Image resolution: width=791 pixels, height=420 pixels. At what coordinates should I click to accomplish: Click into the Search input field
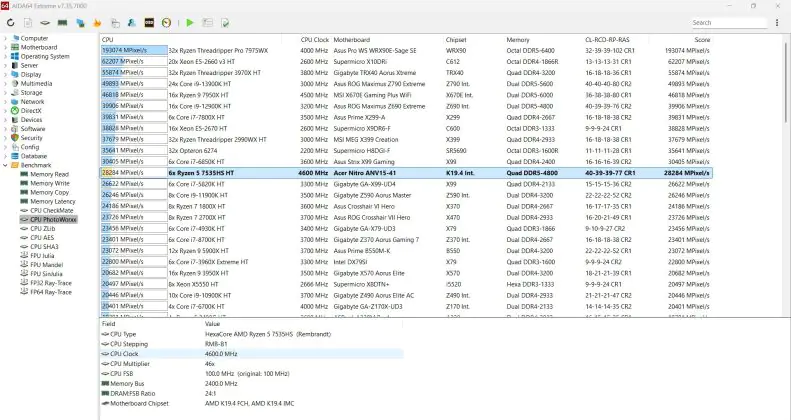tap(728, 23)
